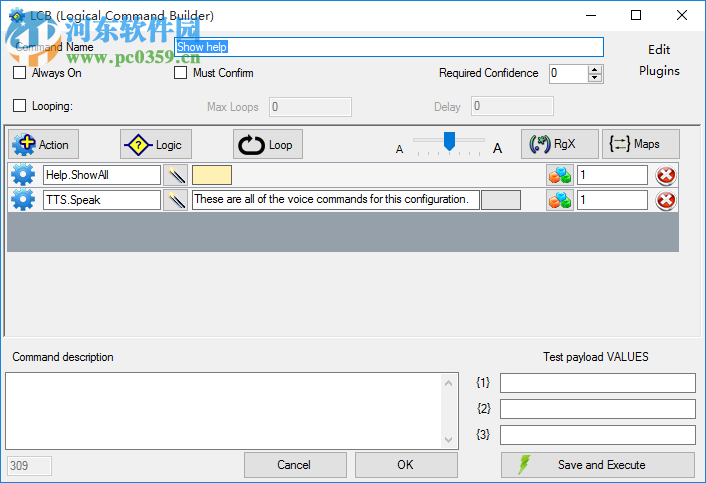Viewport: 706px width, 483px height.
Task: Click colored cubes icon in TTS.Speak row
Action: coord(560,200)
